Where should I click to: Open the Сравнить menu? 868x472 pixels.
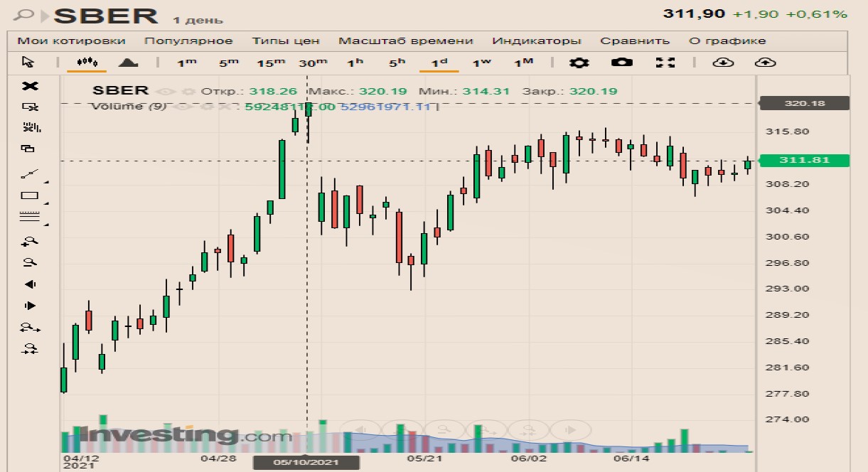pyautogui.click(x=635, y=41)
